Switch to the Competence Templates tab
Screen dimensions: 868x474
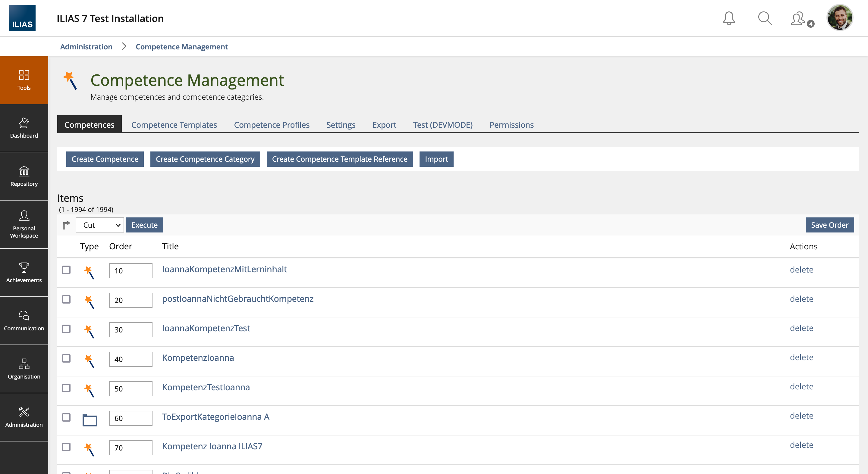tap(174, 125)
